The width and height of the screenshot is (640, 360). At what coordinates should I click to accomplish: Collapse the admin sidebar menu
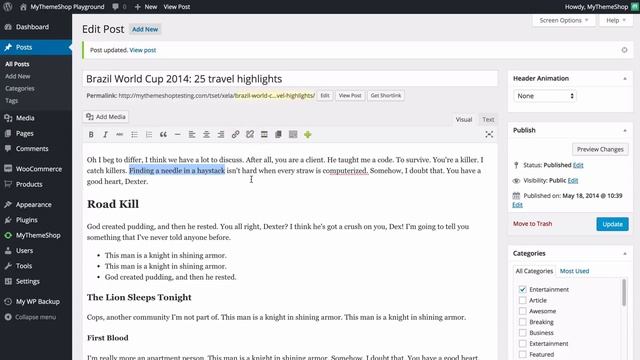coord(36,317)
